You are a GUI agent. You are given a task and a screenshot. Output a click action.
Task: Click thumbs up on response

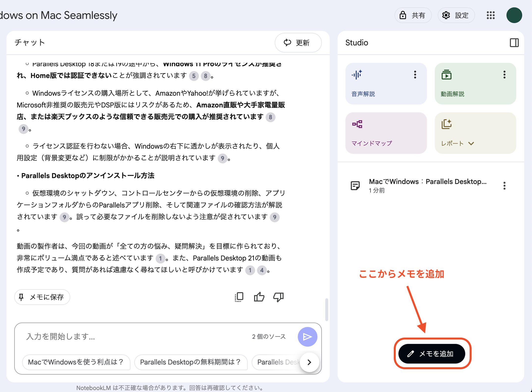(x=259, y=297)
